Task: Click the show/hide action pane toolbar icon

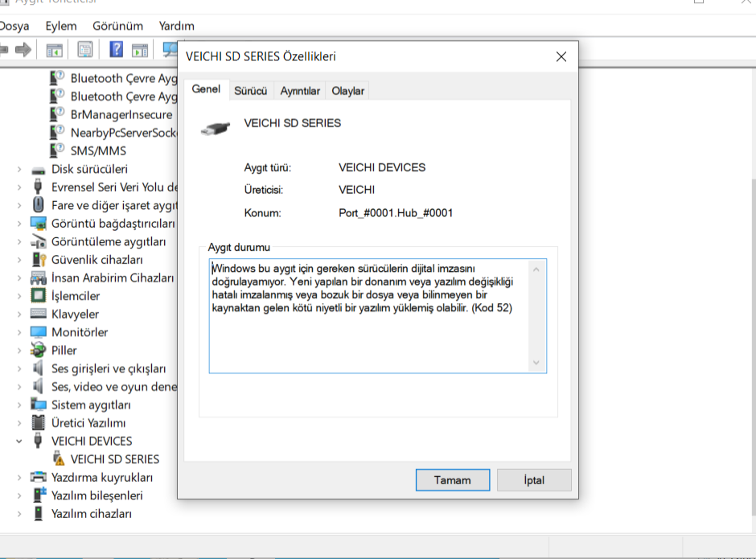Action: [x=140, y=50]
